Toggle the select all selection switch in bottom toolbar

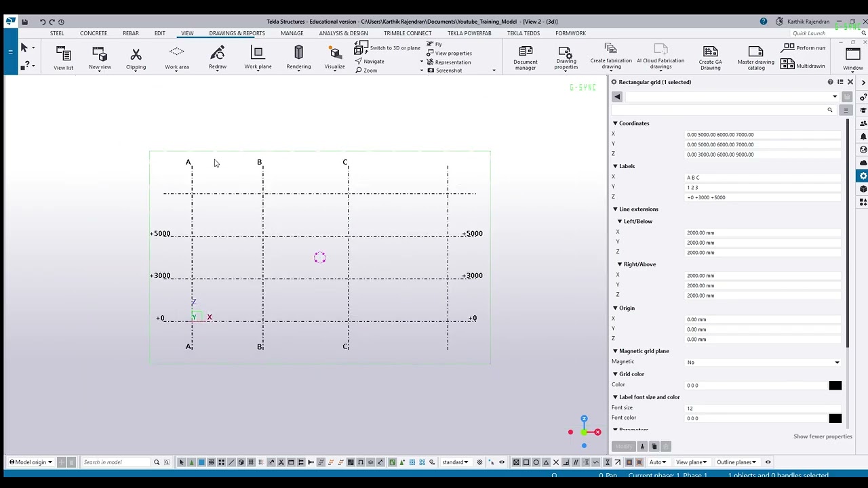tap(181, 462)
